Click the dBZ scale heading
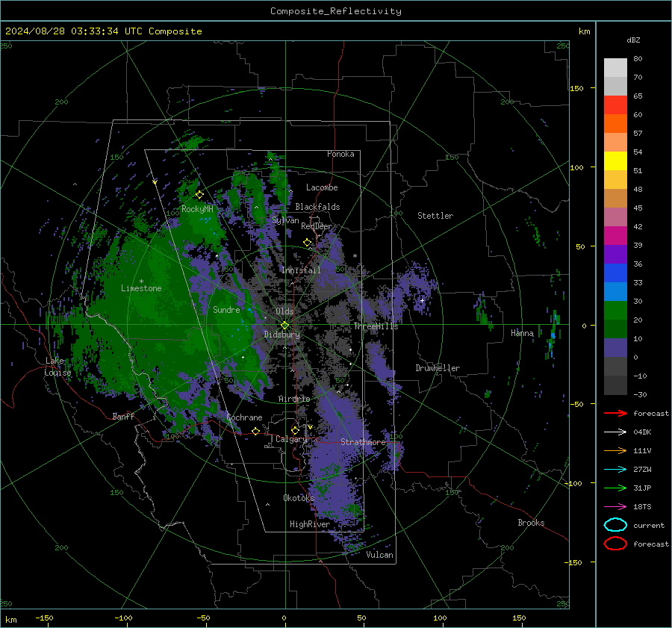This screenshot has width=672, height=628. pos(633,40)
